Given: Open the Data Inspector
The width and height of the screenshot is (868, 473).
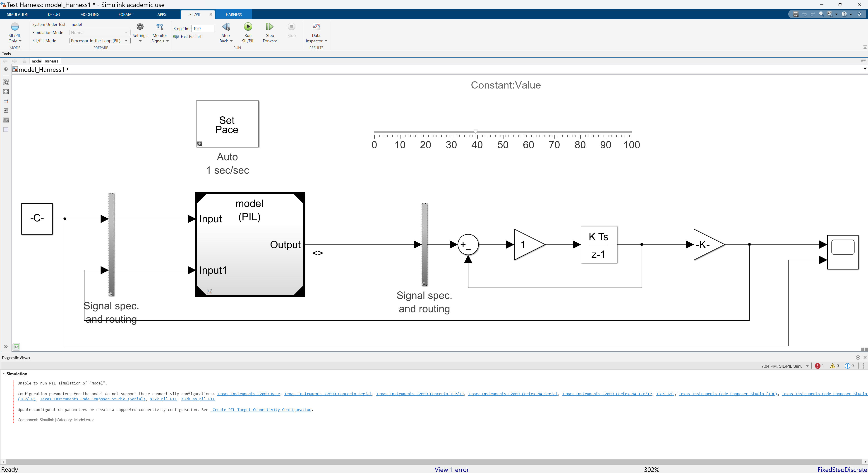Looking at the screenshot, I should coord(316,27).
